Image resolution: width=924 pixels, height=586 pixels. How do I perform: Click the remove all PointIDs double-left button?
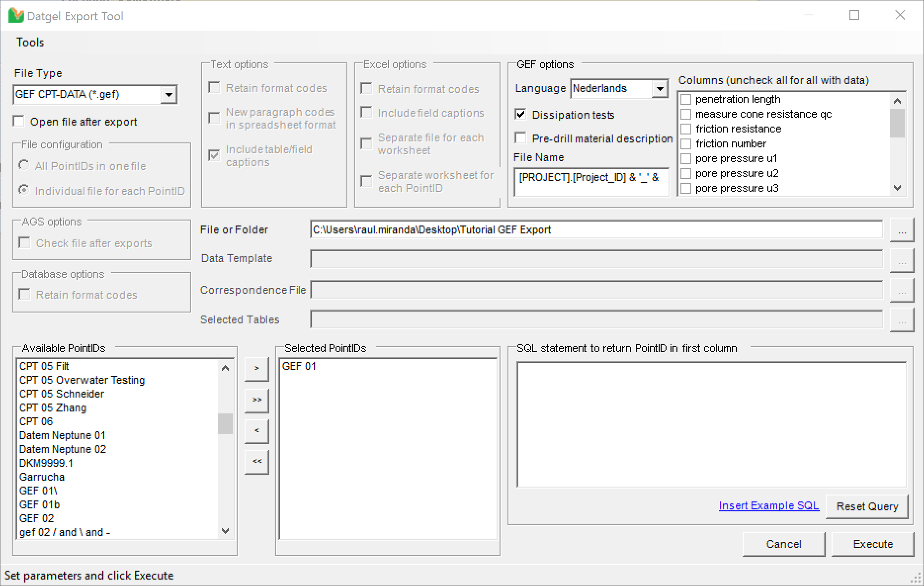256,462
